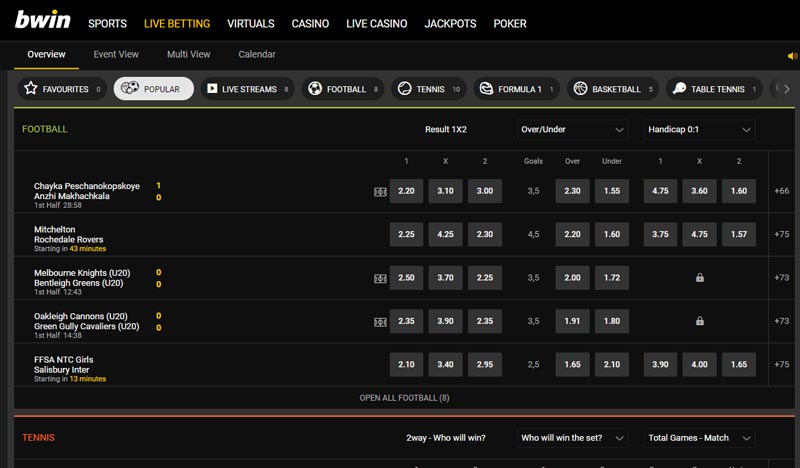The width and height of the screenshot is (800, 468).
Task: Show +66 more markets for Chayka match
Action: coord(782,191)
